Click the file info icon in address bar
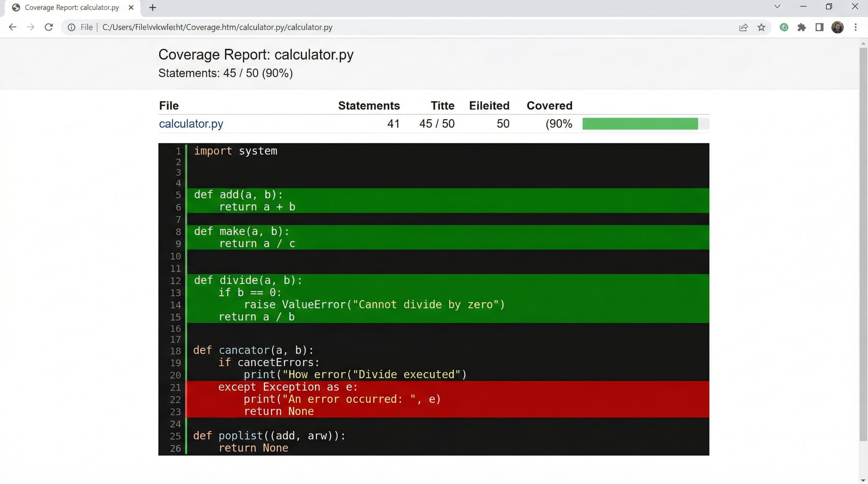The width and height of the screenshot is (868, 484). point(72,27)
